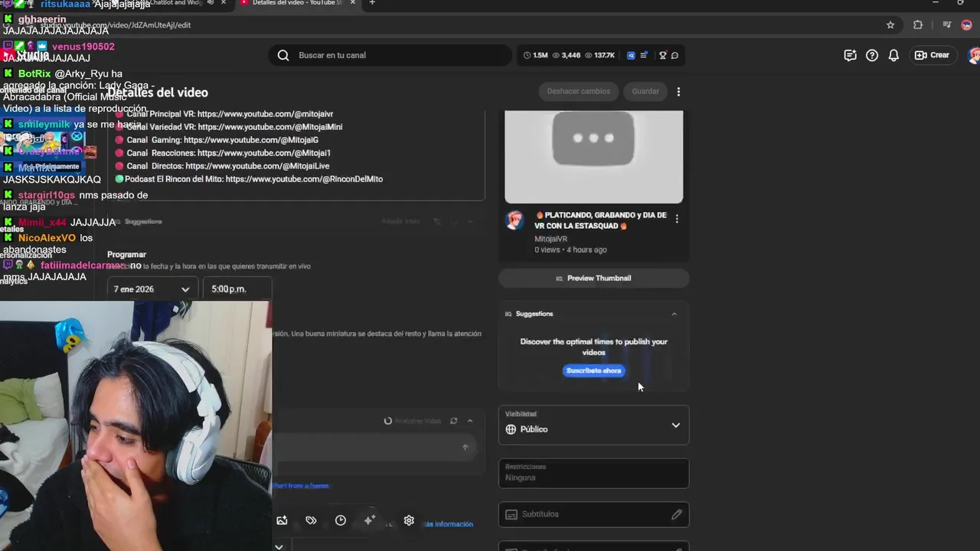This screenshot has height=551, width=980.
Task: Click the Canal Directos @MitojaiLive text
Action: tap(228, 166)
